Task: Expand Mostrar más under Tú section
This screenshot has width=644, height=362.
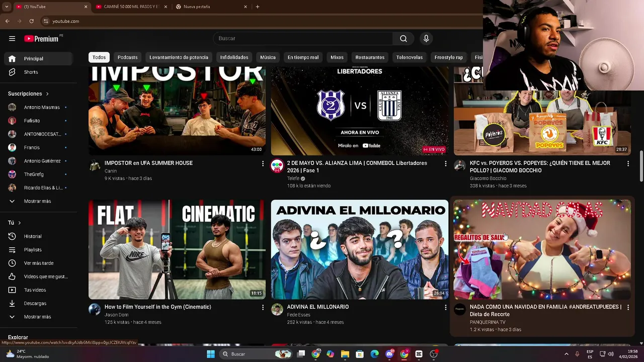Action: tap(38, 317)
